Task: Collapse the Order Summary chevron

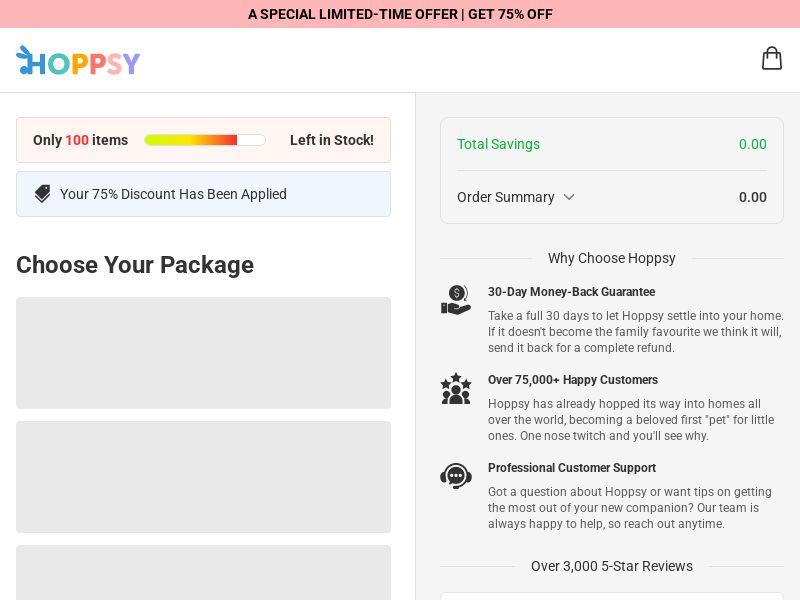Action: click(569, 197)
